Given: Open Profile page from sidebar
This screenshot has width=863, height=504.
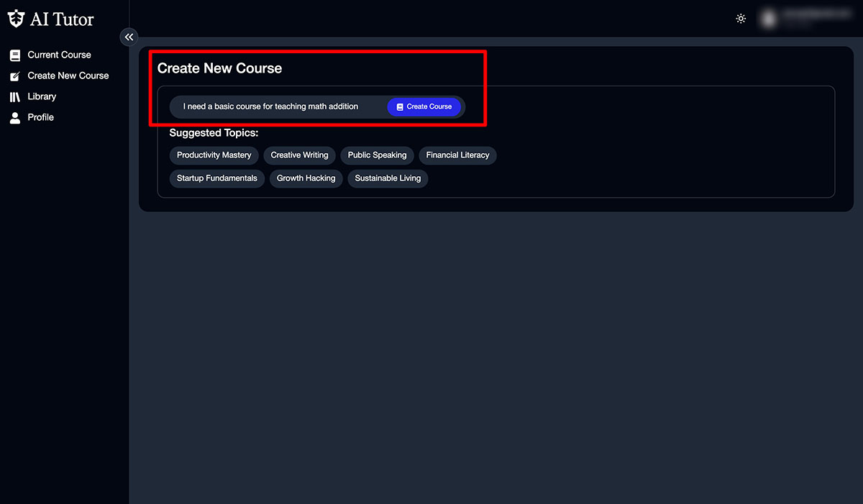Looking at the screenshot, I should pyautogui.click(x=40, y=118).
